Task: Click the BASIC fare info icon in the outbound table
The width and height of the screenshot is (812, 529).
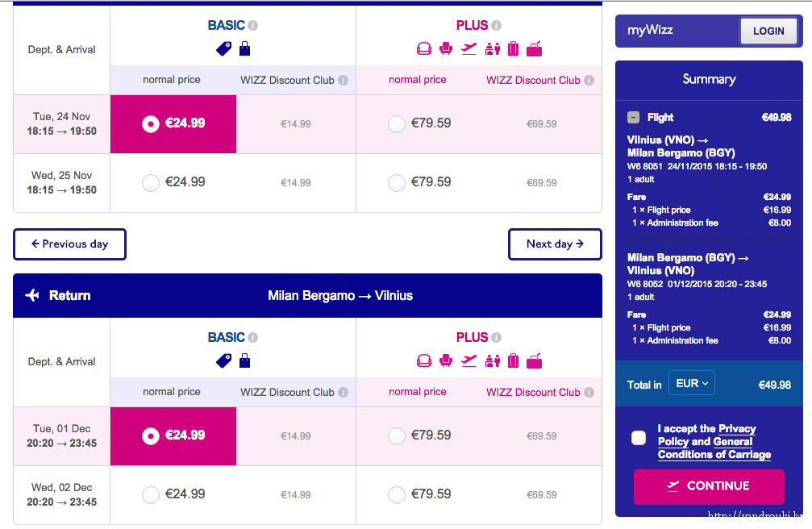Action: (x=253, y=26)
